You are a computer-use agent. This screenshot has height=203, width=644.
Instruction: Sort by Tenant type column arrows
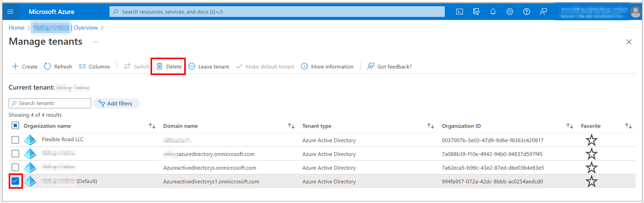click(x=431, y=126)
